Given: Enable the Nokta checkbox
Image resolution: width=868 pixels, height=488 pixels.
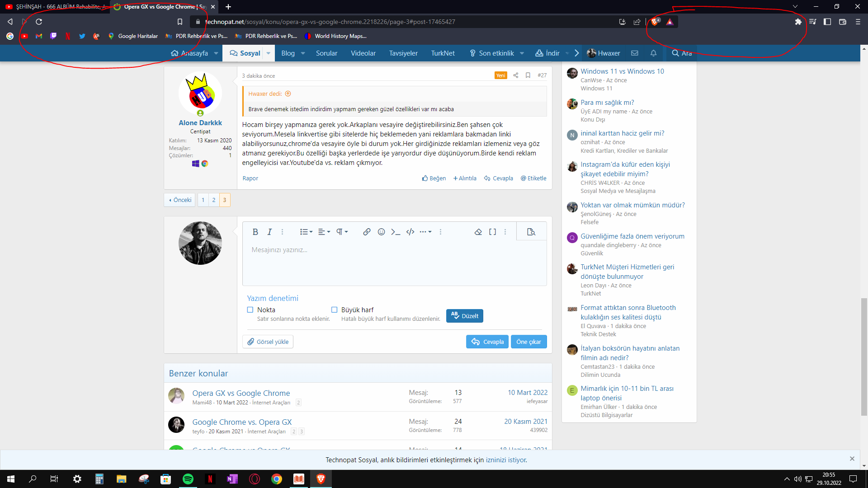Looking at the screenshot, I should point(250,310).
